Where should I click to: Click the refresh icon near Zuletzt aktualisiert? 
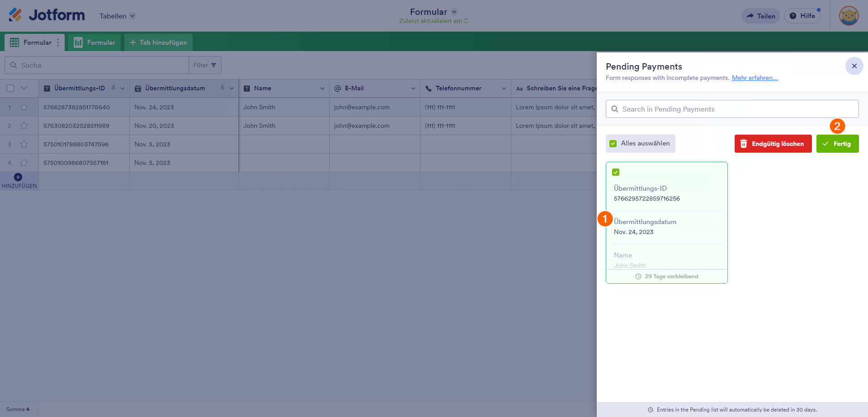tap(466, 21)
